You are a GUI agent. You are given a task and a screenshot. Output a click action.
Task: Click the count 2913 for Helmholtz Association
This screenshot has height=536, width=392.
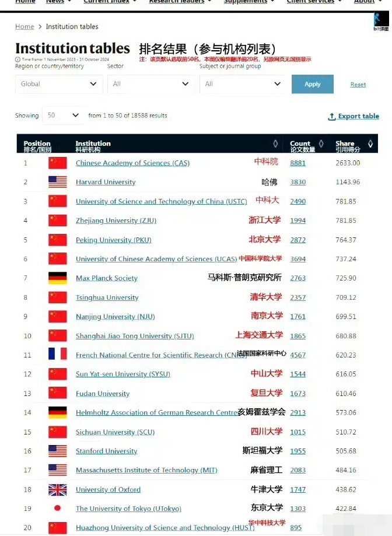pyautogui.click(x=297, y=412)
